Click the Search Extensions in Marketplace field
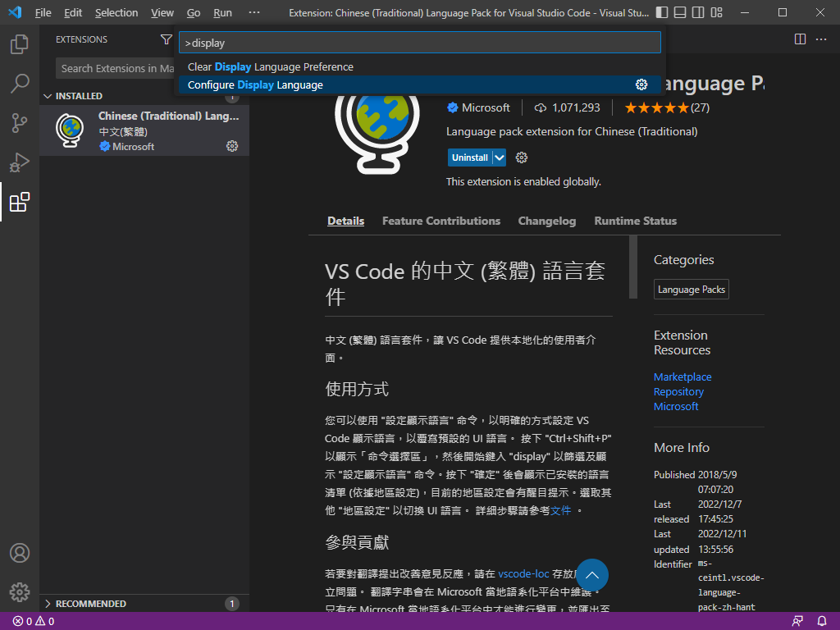Image resolution: width=840 pixels, height=630 pixels. point(115,69)
